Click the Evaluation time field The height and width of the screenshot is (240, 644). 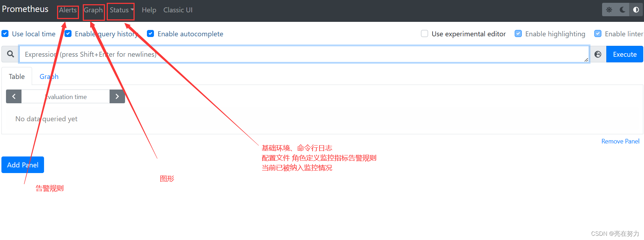click(x=66, y=96)
